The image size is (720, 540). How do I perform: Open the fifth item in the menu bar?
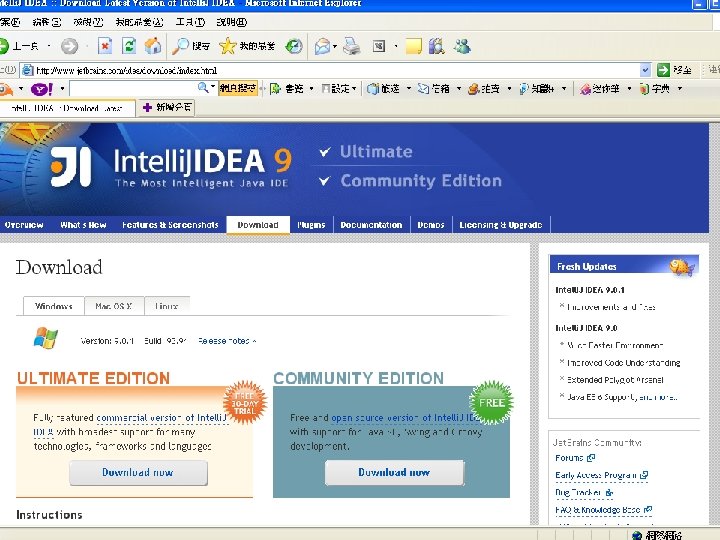click(x=190, y=22)
